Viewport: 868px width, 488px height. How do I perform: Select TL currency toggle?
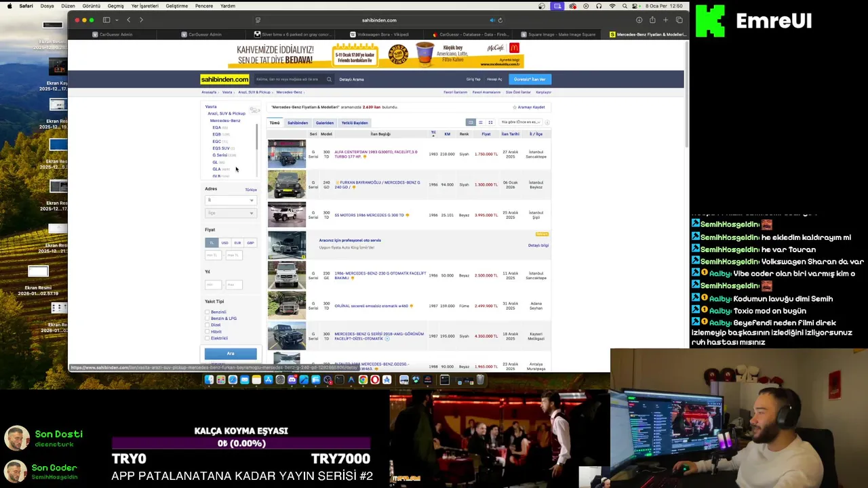pyautogui.click(x=212, y=243)
